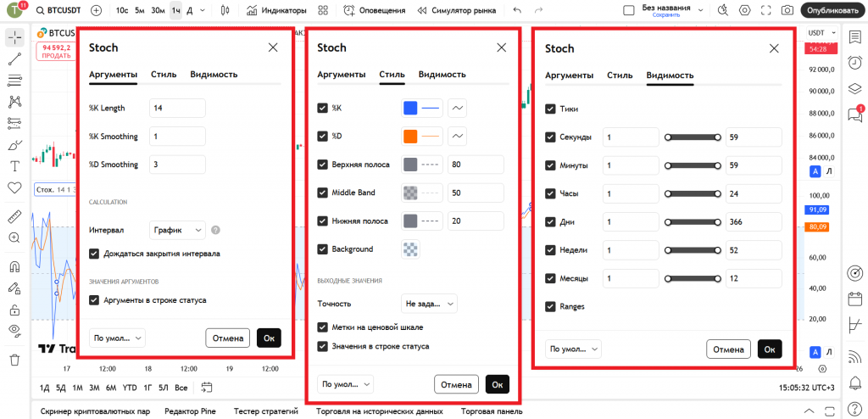Redo the last action
868x419 pixels.
coord(538,10)
